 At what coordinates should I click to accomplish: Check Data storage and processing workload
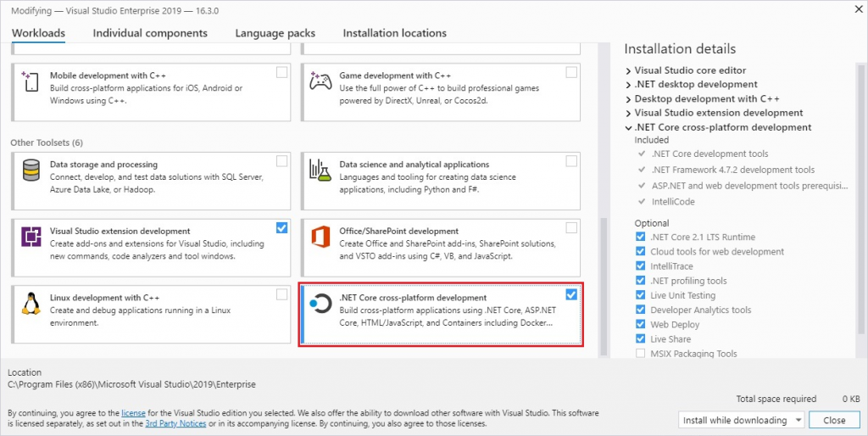pos(281,161)
